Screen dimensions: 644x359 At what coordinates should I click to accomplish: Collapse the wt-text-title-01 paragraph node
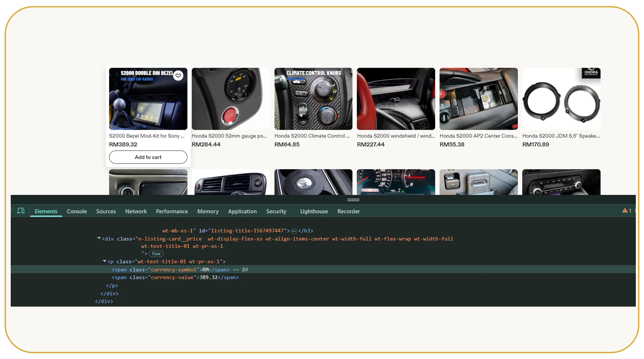pos(105,261)
